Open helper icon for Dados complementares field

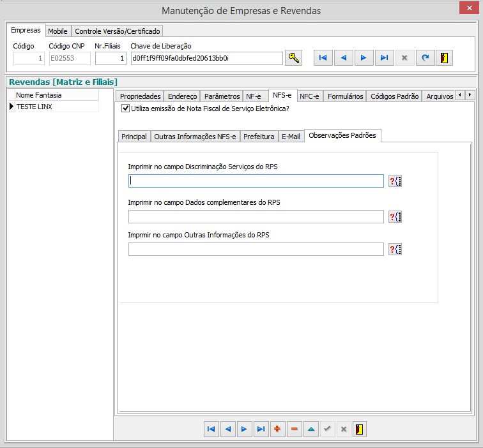(x=395, y=217)
